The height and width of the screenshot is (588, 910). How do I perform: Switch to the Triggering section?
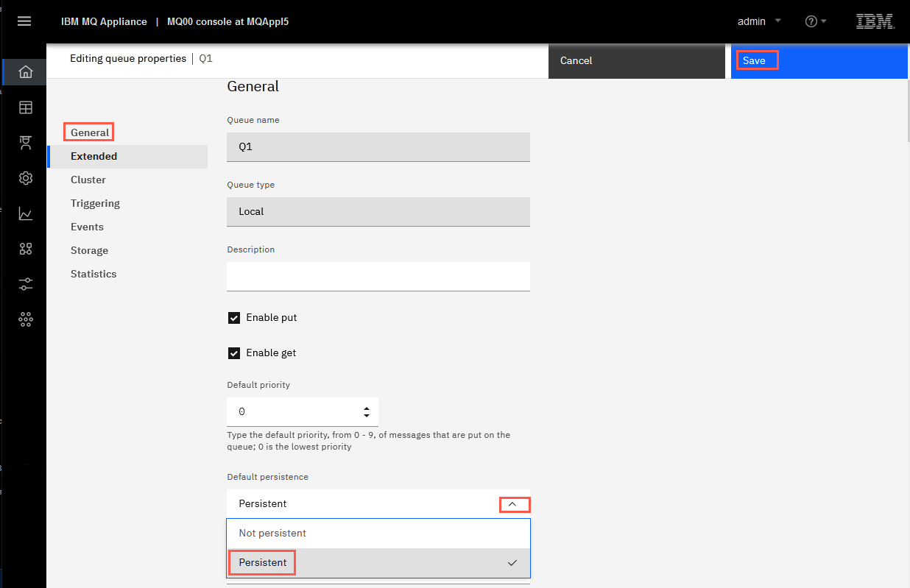point(95,203)
